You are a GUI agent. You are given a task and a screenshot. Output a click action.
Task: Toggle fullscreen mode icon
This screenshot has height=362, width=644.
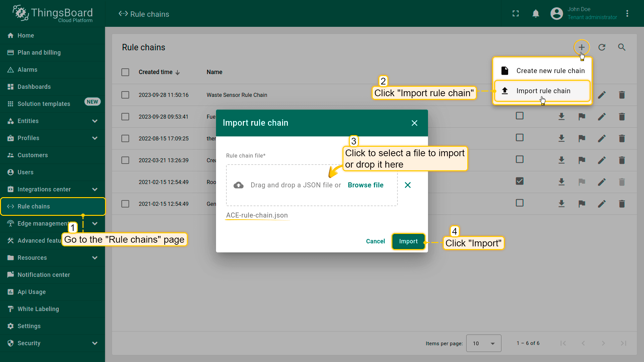(x=516, y=13)
